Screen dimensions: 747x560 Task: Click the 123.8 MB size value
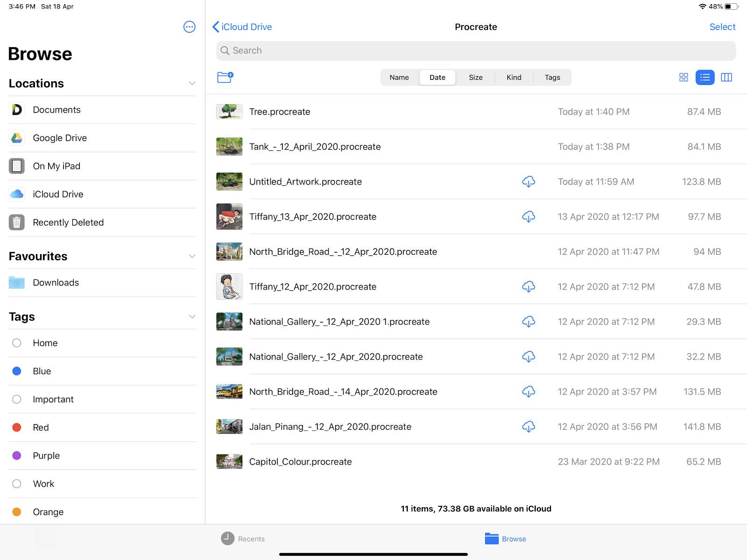[x=701, y=182]
